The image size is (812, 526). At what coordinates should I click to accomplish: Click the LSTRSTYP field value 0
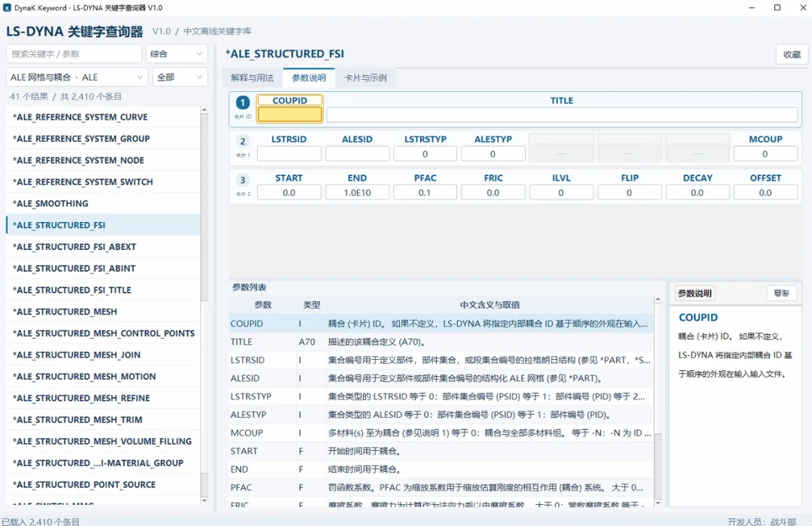pos(425,154)
